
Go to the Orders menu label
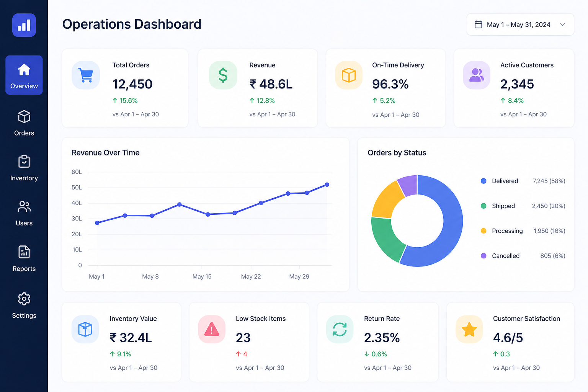coord(24,133)
